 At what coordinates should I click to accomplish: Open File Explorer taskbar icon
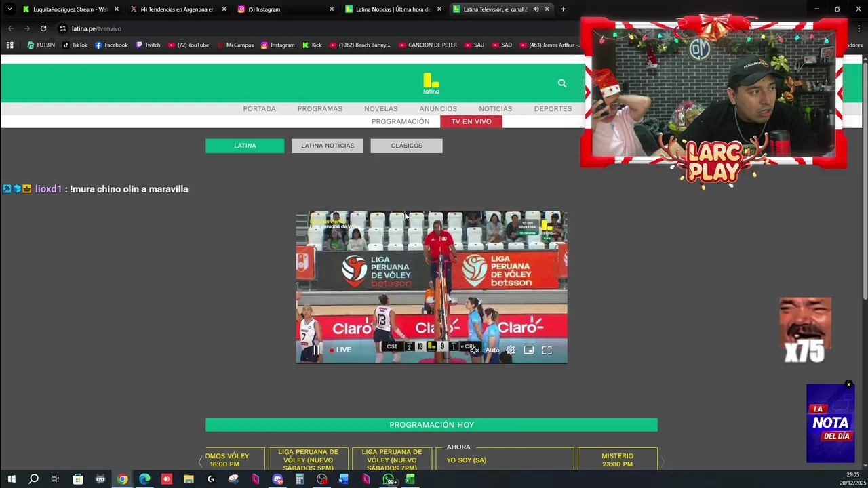click(189, 479)
